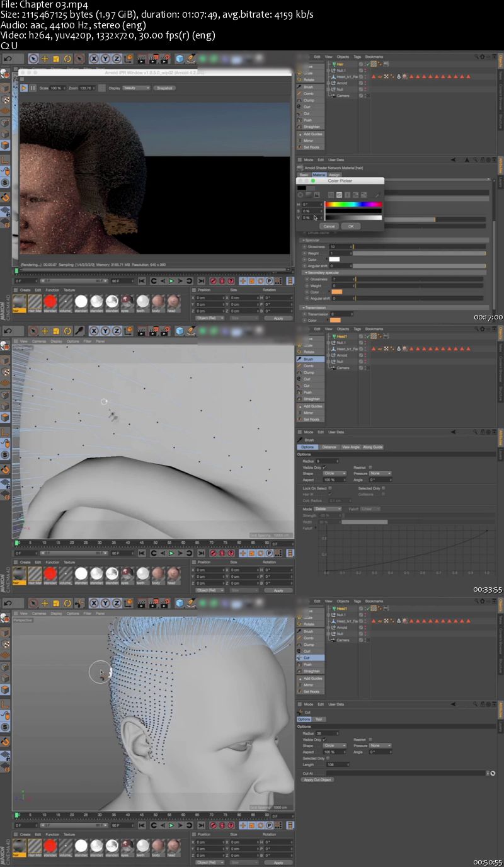504x867 pixels.
Task: Click green timeline play button in 00:50:55 frame
Action: [171, 825]
